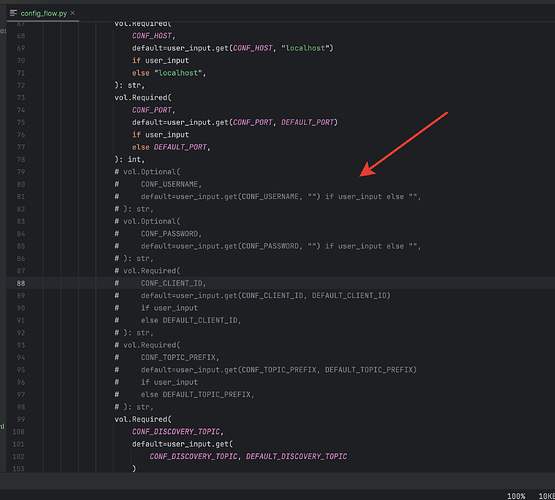Image resolution: width=555 pixels, height=500 pixels.
Task: Click DEFAULT_DISCOVERY_TOPIC on line 102
Action: click(297, 456)
